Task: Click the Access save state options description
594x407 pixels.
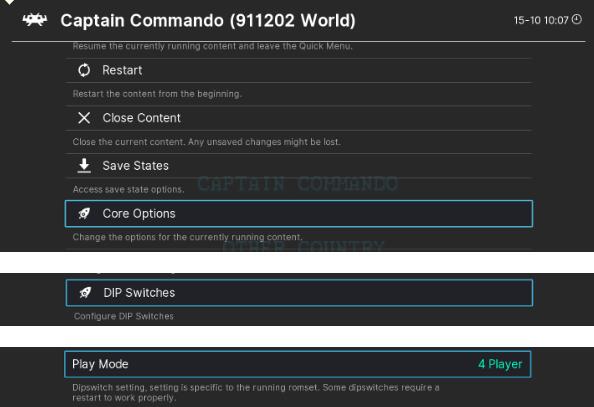Action: tap(128, 189)
